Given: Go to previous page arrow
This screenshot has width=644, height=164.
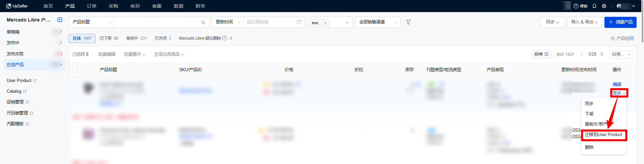Looking at the screenshot, I should (582, 54).
